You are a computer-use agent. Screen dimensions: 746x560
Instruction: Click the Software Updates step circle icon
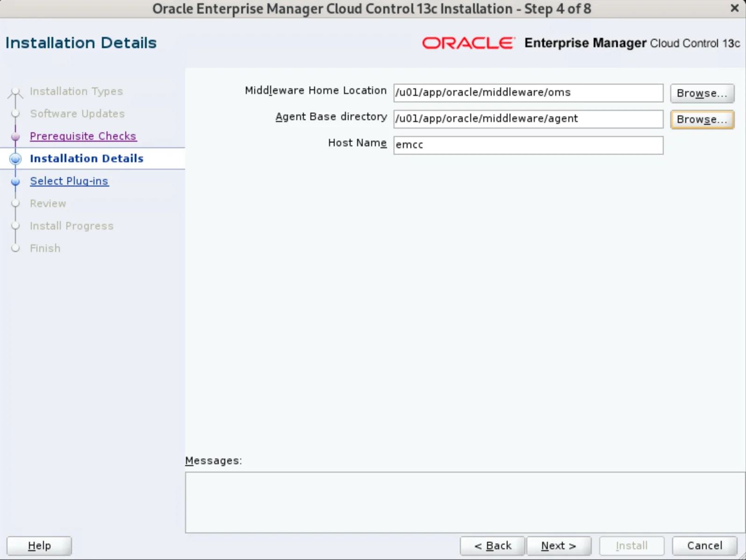pos(15,114)
